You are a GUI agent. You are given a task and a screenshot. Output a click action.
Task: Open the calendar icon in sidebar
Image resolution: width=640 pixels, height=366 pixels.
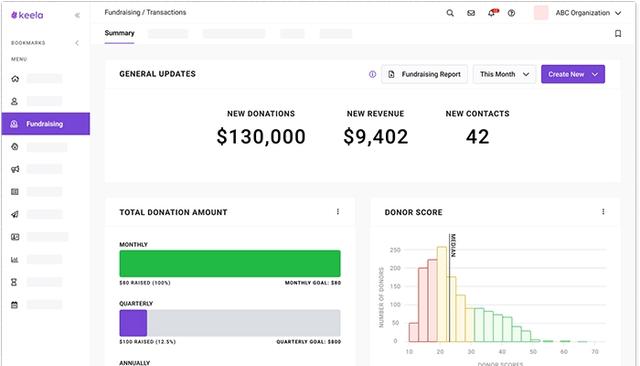click(14, 305)
